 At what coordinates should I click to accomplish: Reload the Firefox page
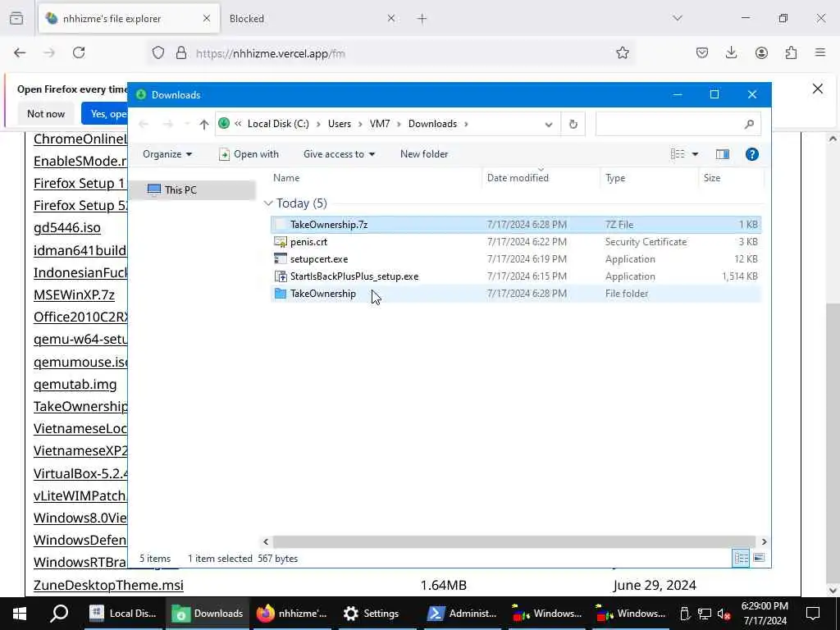(x=79, y=52)
